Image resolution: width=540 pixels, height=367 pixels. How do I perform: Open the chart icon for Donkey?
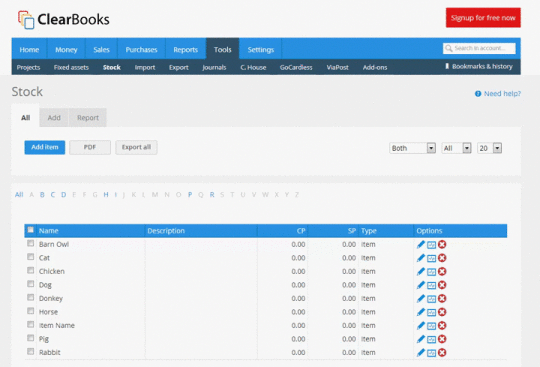click(432, 298)
